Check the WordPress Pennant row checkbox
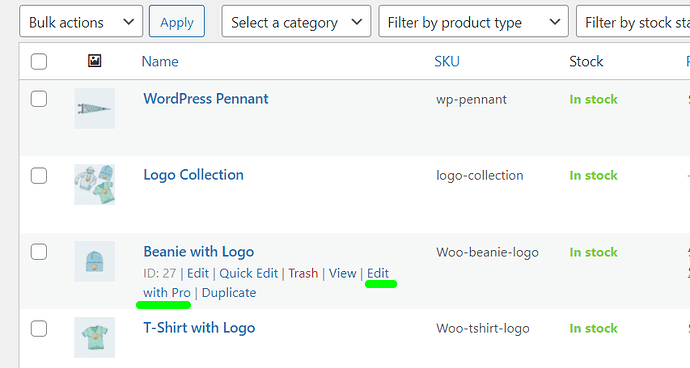Viewport: 690px width, 368px height. 39,99
